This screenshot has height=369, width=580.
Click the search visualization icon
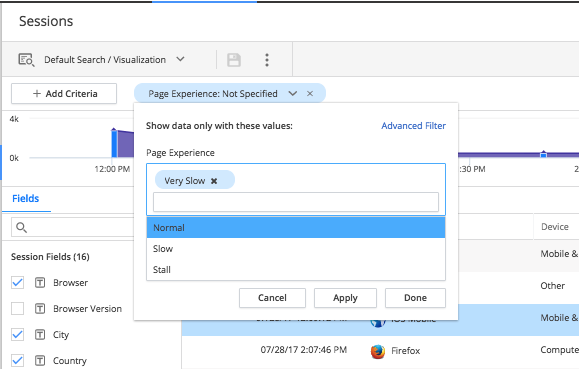[26, 60]
